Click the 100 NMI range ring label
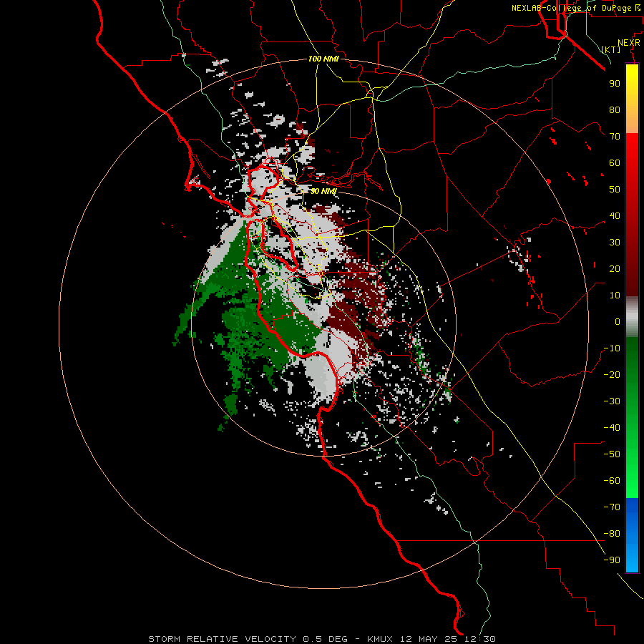The image size is (644, 644). pyautogui.click(x=323, y=59)
